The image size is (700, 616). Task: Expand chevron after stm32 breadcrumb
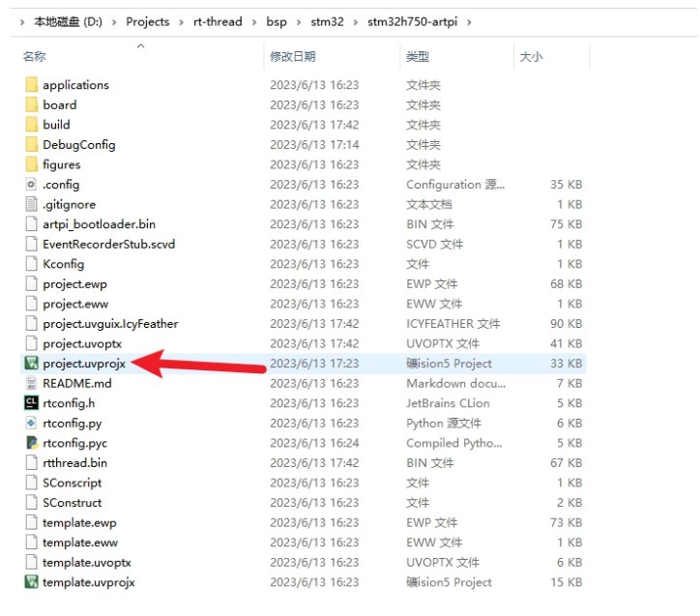click(356, 22)
